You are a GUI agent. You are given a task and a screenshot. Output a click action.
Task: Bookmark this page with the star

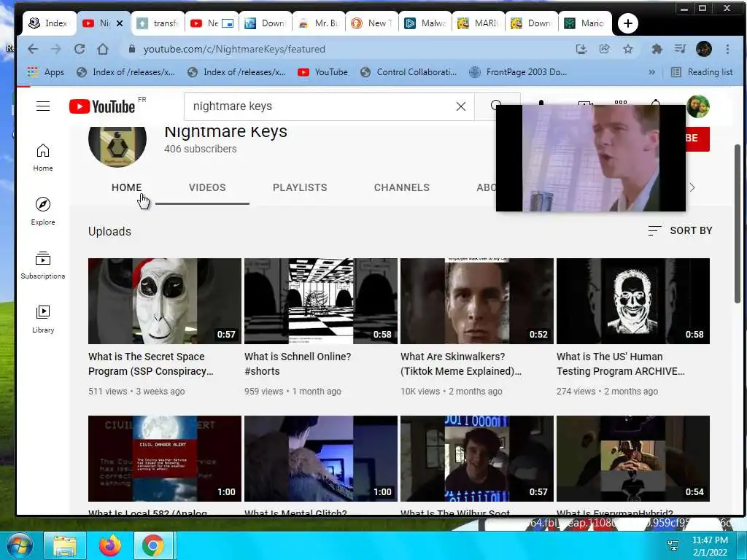[628, 49]
